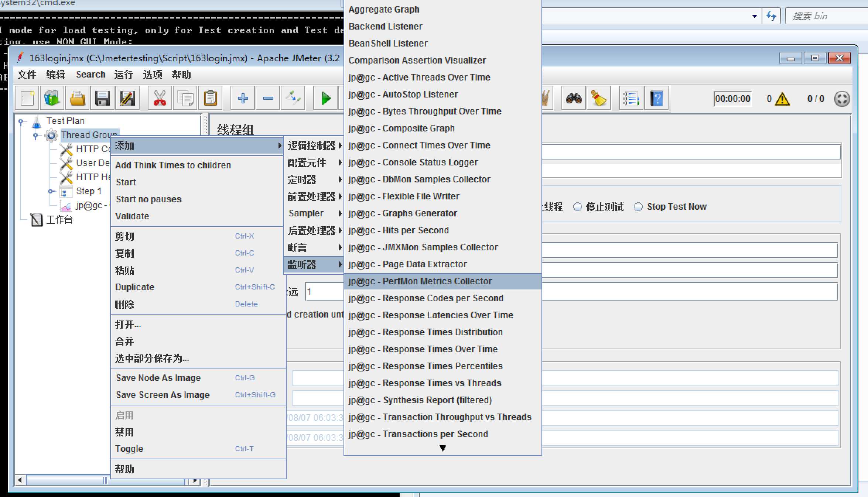Open the 帮助 menu in menu bar
The height and width of the screenshot is (497, 868).
181,75
